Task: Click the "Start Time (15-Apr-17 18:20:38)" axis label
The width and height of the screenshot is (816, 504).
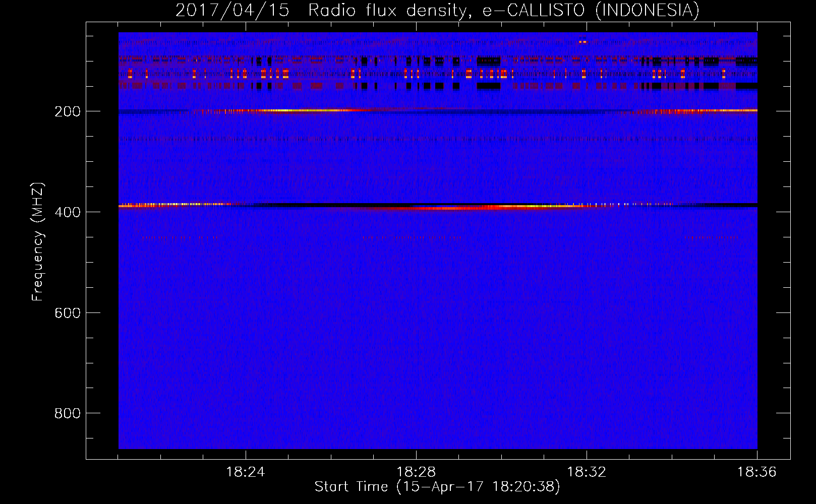Action: tap(437, 487)
